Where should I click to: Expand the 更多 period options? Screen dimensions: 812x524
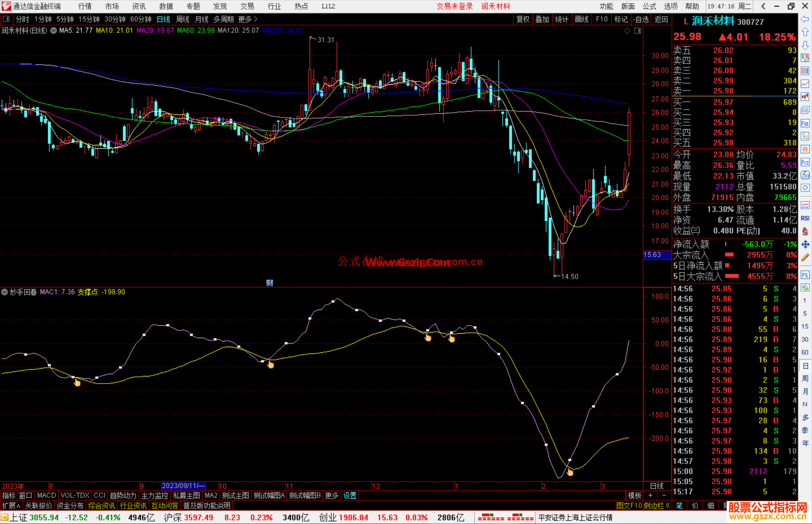248,19
